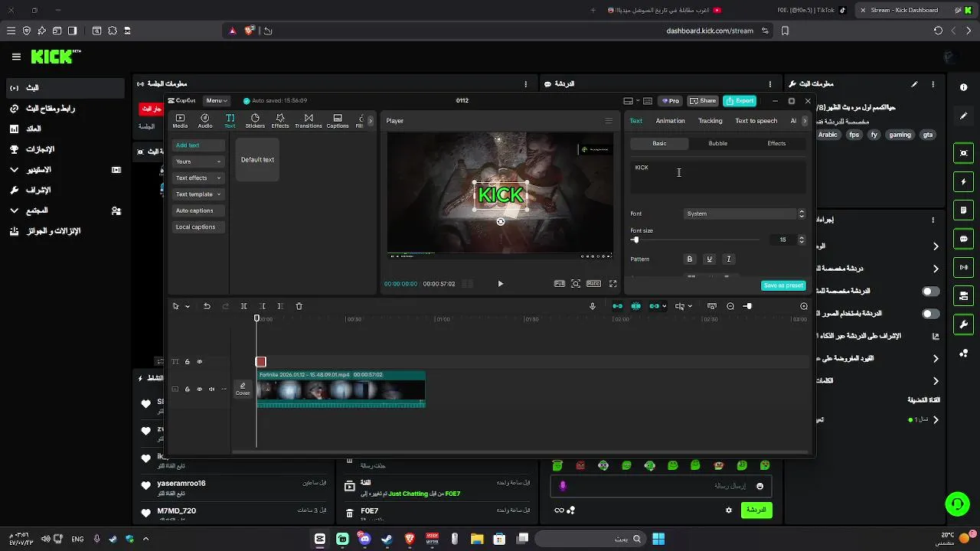The width and height of the screenshot is (980, 551).
Task: Click the lightning bolt icon in Kick sidebar
Action: pos(964,182)
